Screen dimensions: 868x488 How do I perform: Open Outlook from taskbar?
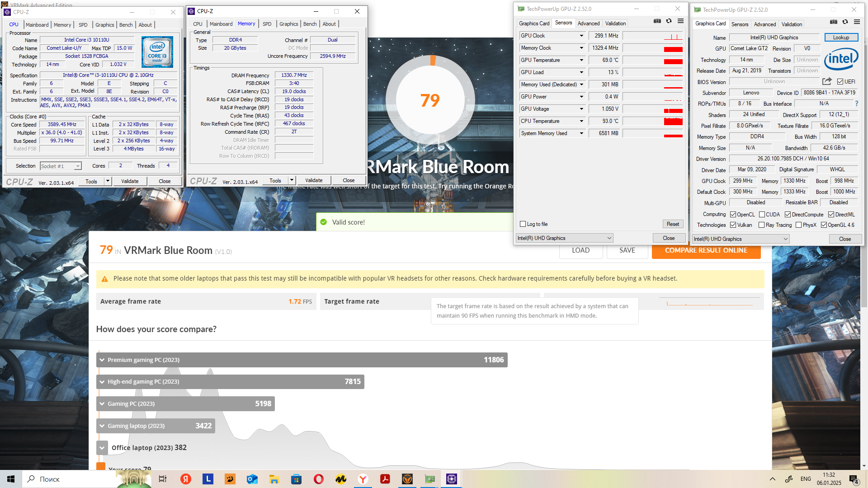tap(252, 479)
